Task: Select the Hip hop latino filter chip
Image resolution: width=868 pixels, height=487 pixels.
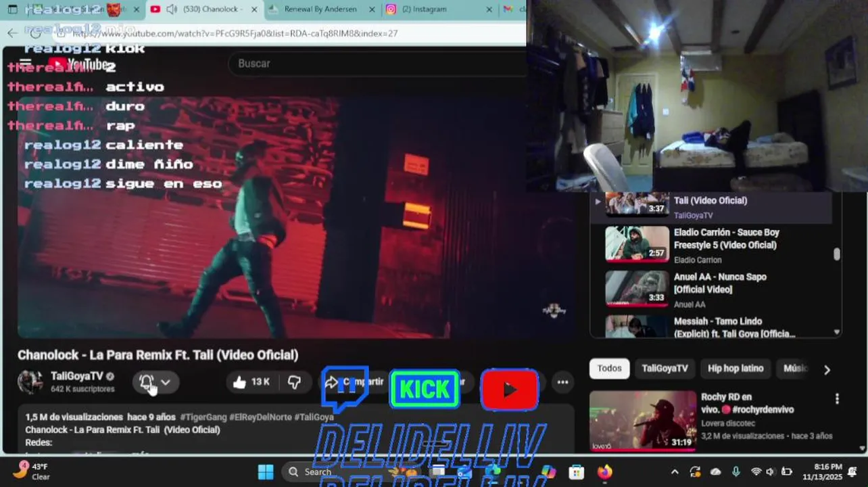Action: coord(736,369)
